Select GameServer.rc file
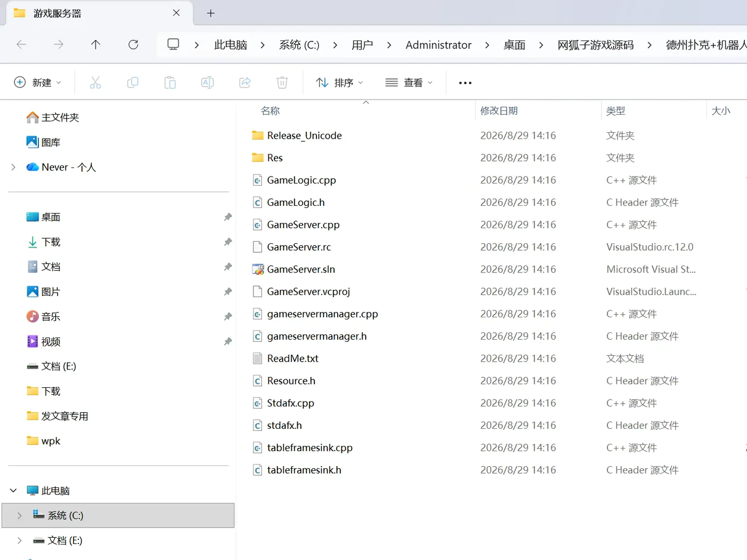The width and height of the screenshot is (747, 560). coord(299,247)
